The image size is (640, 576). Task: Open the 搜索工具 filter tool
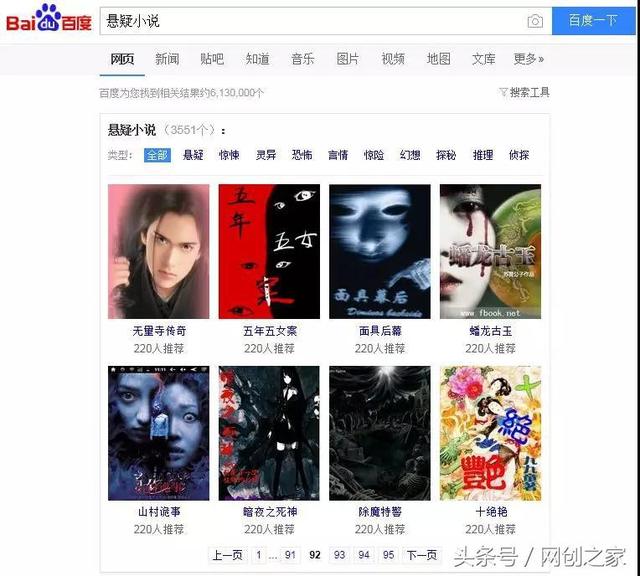pyautogui.click(x=524, y=92)
